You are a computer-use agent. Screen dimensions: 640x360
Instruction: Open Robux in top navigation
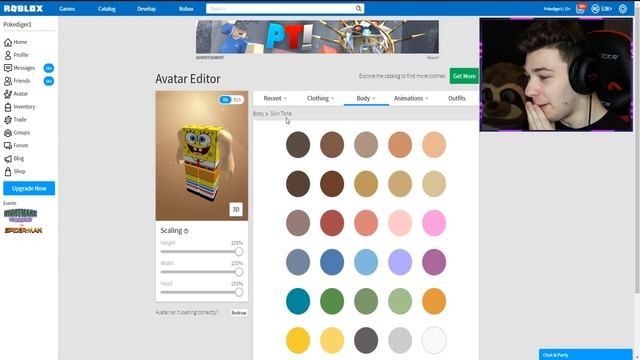tap(186, 9)
